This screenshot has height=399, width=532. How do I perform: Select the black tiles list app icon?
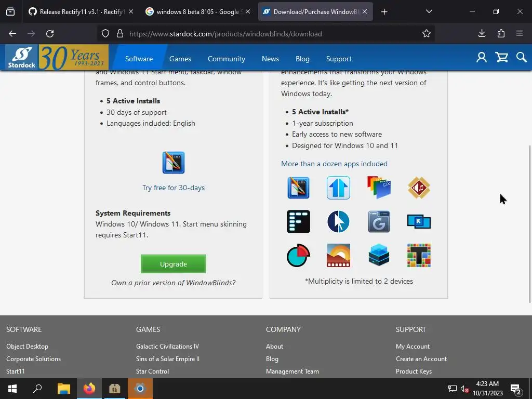[x=298, y=221]
